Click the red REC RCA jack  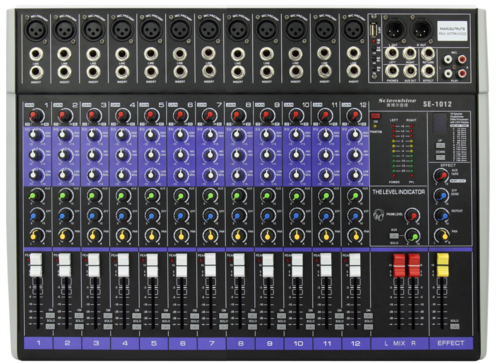[x=462, y=60]
